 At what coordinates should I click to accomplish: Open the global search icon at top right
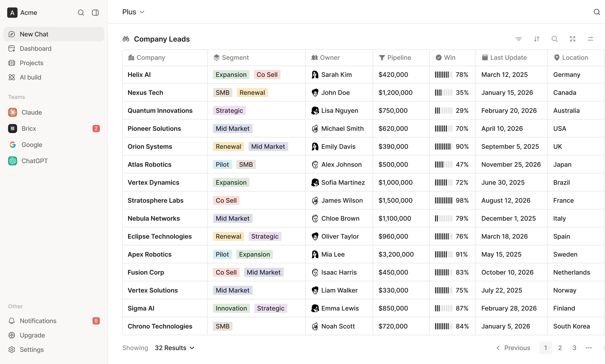coord(597,12)
